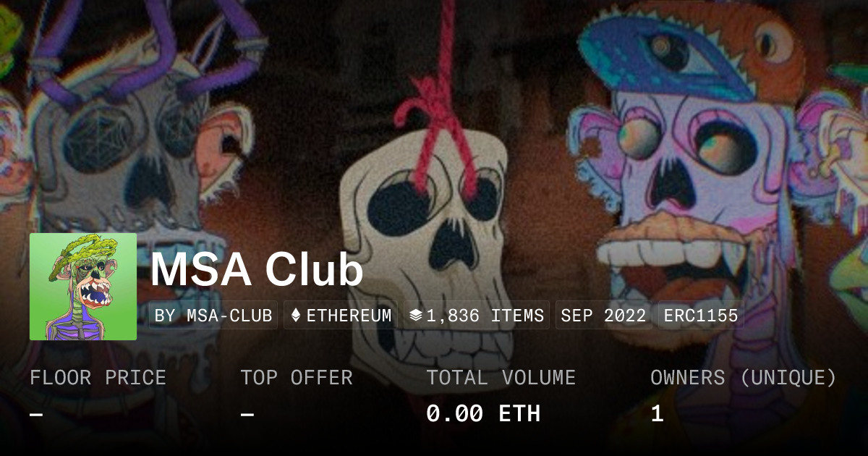
Task: Click the MSA Club collection title
Action: click(x=257, y=269)
